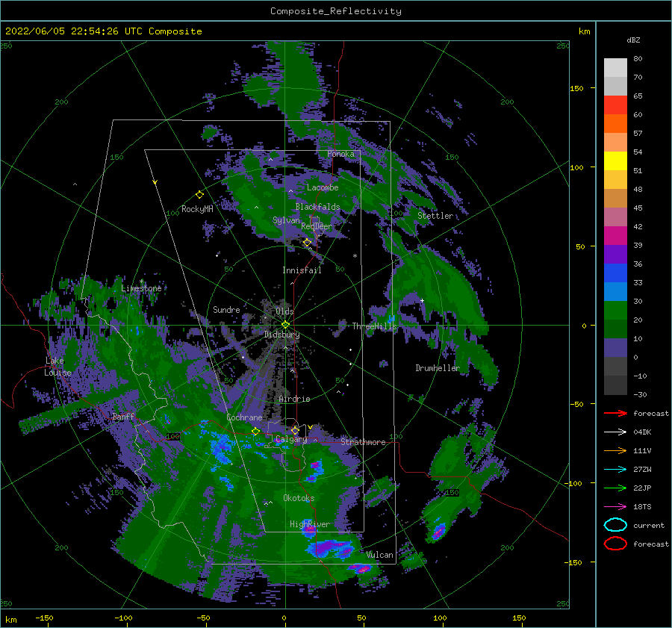Image resolution: width=672 pixels, height=628 pixels.
Task: Click the dBZ scale heading
Action: click(633, 40)
